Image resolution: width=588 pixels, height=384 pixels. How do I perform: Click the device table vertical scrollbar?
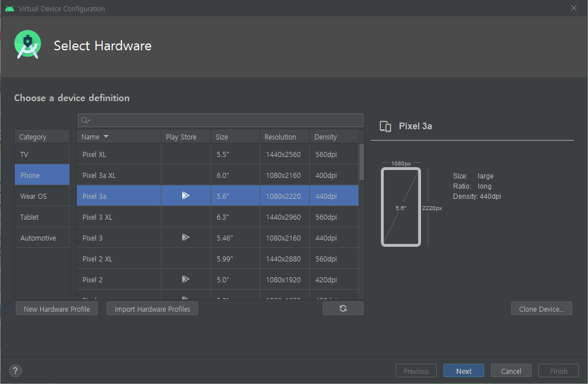(x=362, y=163)
